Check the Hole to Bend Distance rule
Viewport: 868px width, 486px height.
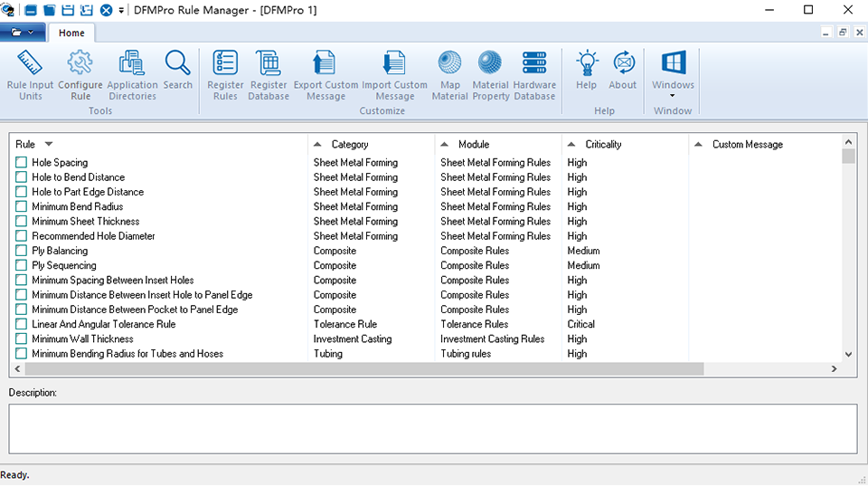click(21, 177)
